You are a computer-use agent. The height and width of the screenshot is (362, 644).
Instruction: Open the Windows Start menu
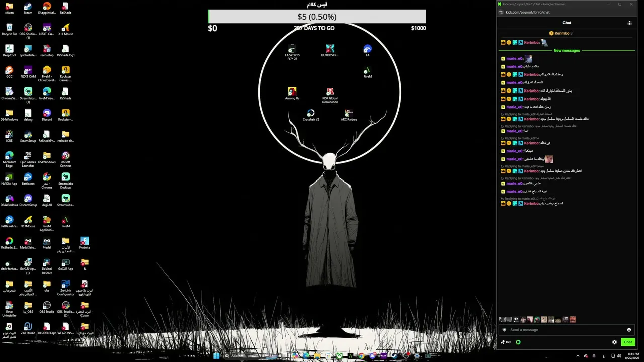pyautogui.click(x=216, y=356)
